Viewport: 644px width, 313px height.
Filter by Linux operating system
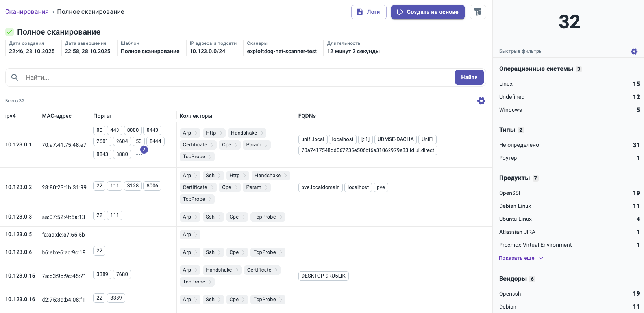tap(506, 84)
